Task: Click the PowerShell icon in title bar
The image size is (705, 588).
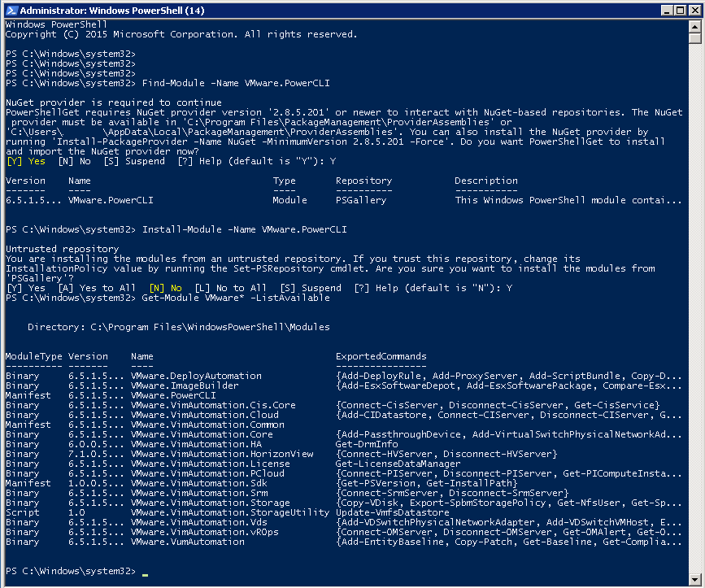Action: tap(11, 10)
